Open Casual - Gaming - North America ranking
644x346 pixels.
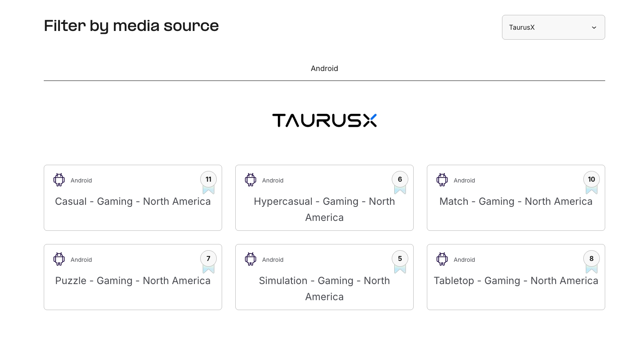pos(133,201)
